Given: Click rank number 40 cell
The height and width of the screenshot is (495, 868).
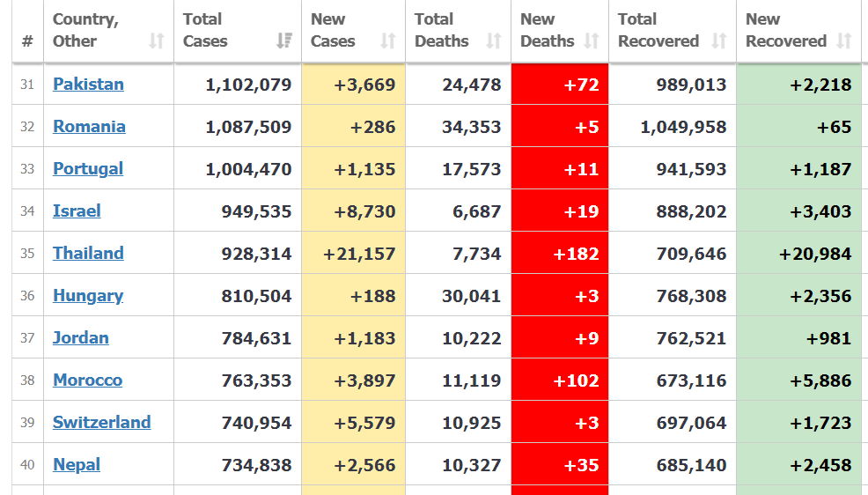Looking at the screenshot, I should tap(27, 464).
